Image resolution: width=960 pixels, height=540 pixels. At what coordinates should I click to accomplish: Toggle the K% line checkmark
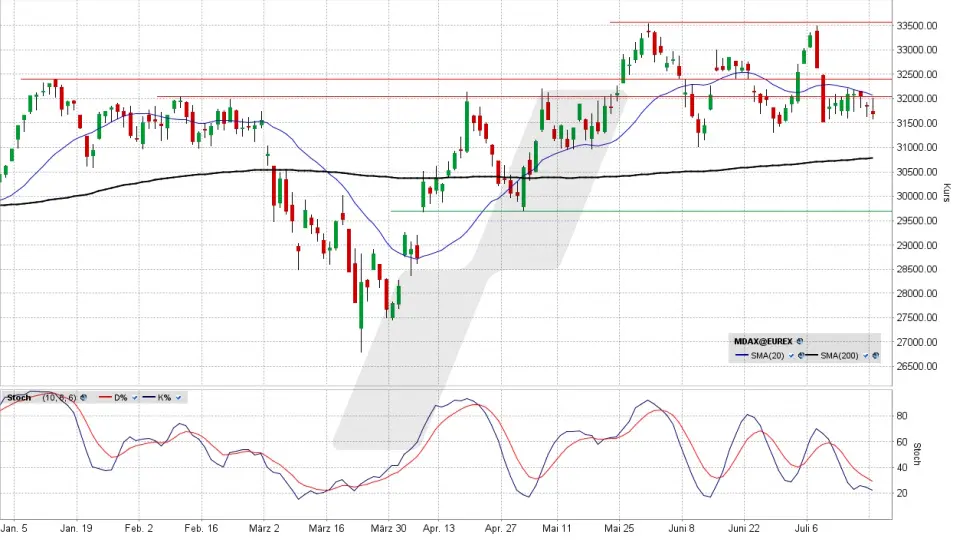[x=179, y=397]
